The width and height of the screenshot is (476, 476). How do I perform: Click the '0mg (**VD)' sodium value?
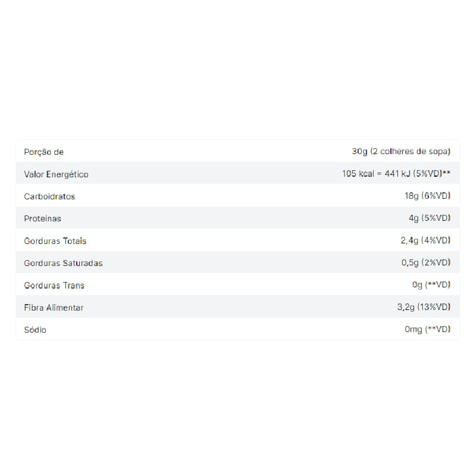pos(428,330)
